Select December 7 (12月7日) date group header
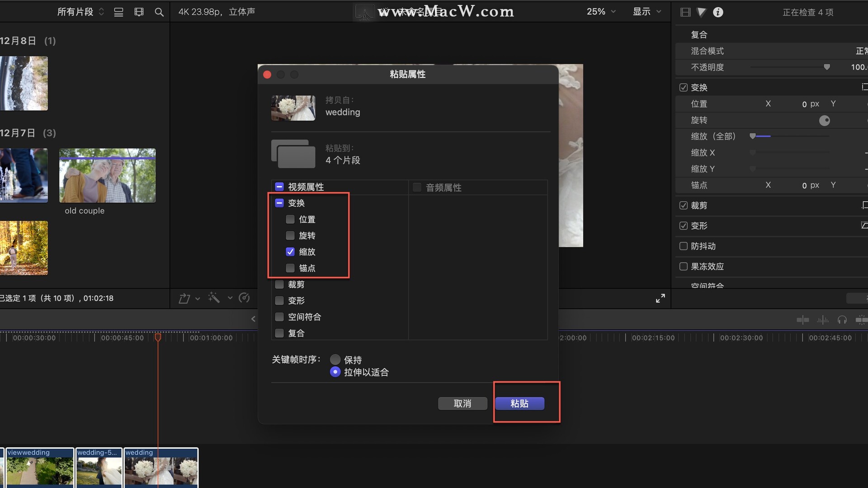The width and height of the screenshot is (868, 488). (28, 133)
